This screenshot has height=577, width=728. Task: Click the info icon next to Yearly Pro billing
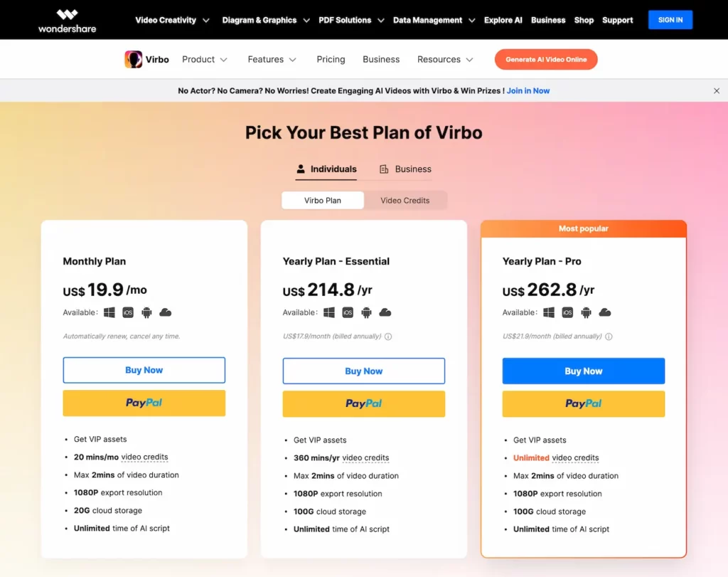pyautogui.click(x=609, y=337)
